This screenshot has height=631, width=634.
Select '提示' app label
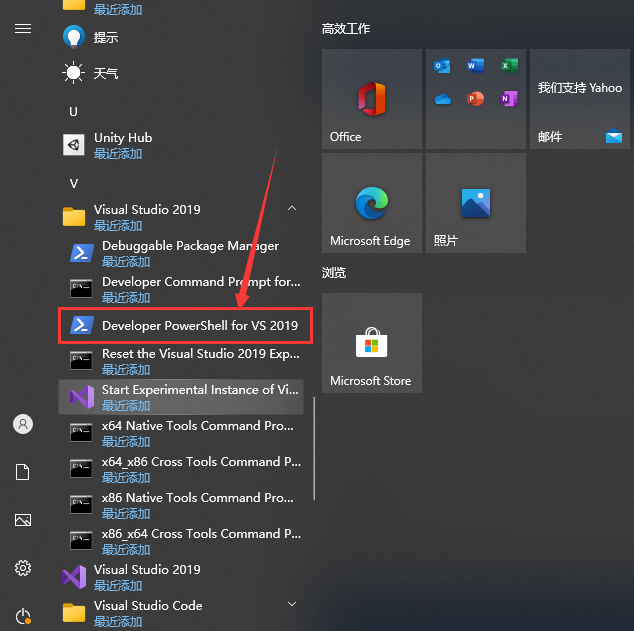point(106,38)
